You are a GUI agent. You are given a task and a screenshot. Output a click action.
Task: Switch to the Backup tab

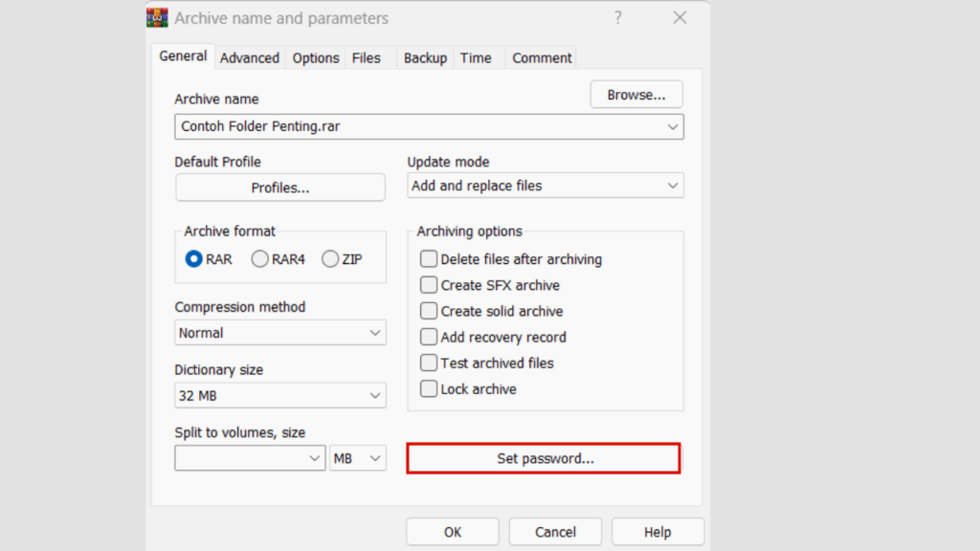click(425, 58)
